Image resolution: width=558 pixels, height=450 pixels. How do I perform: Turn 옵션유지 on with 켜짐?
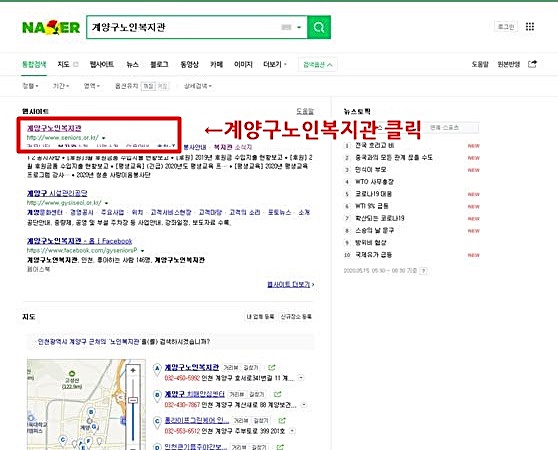(x=148, y=86)
